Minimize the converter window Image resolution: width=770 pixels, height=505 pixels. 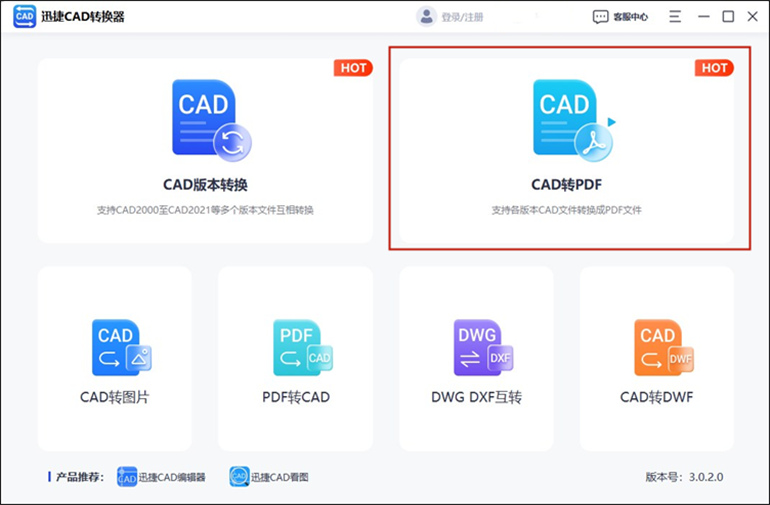click(704, 17)
